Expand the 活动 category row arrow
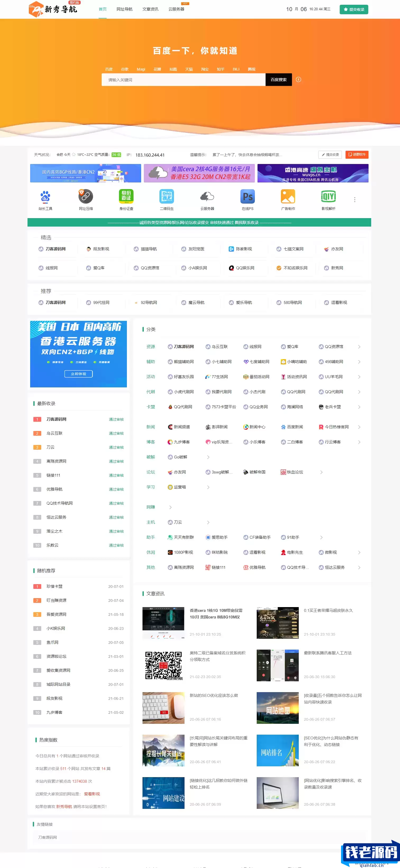The height and width of the screenshot is (868, 400). click(x=359, y=377)
